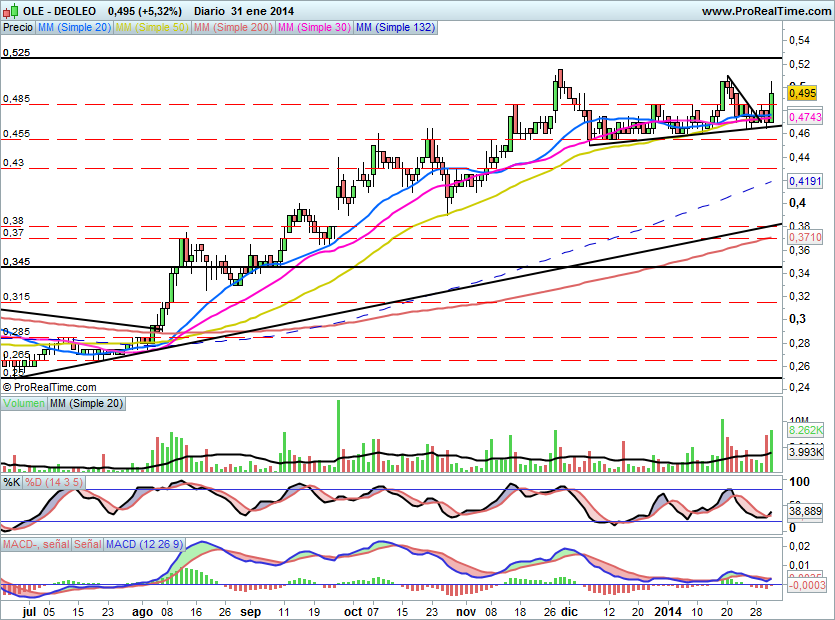Click the pink 0,4743 moving average price tag

coord(804,116)
